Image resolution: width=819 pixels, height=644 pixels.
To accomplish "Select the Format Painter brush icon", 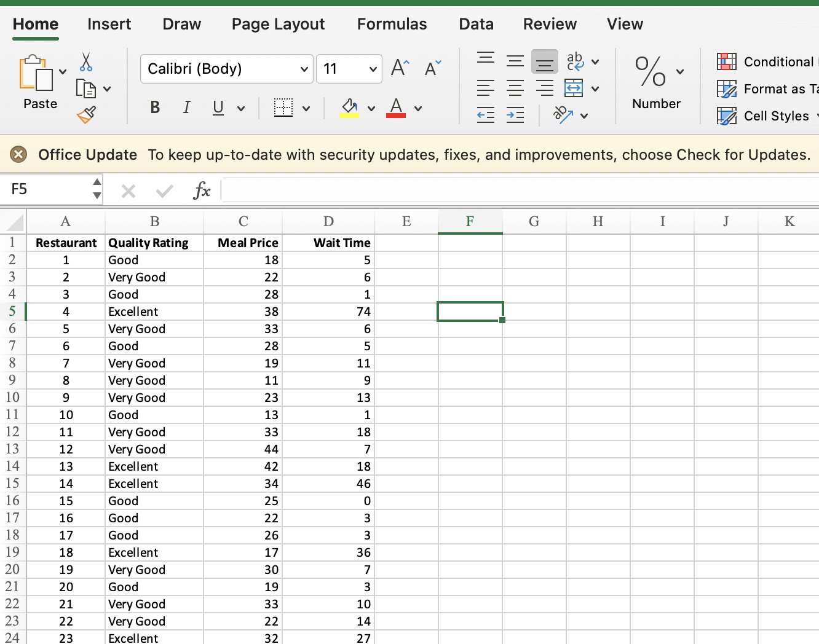I will (x=86, y=115).
